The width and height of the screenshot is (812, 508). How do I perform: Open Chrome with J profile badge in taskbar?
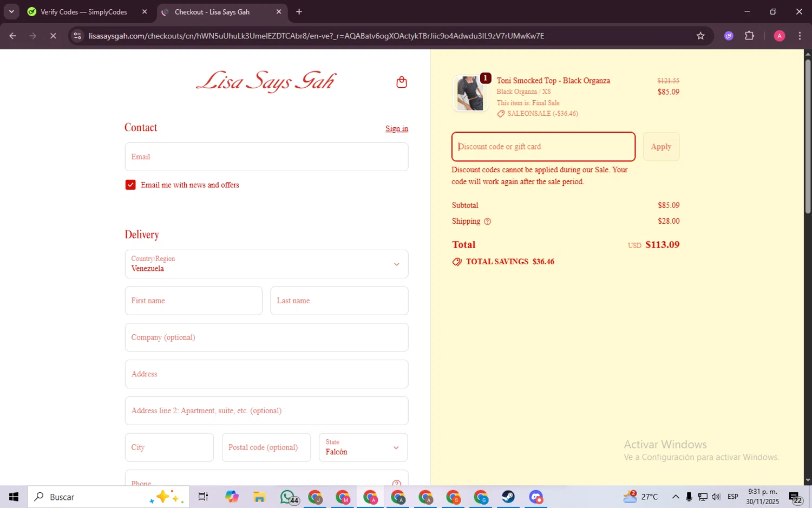pyautogui.click(x=315, y=497)
